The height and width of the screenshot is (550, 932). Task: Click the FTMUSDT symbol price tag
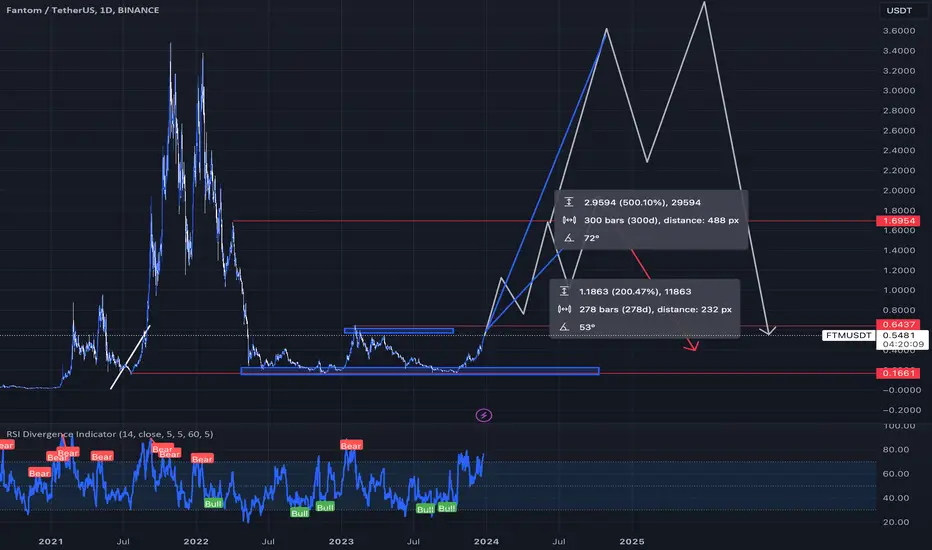point(848,335)
